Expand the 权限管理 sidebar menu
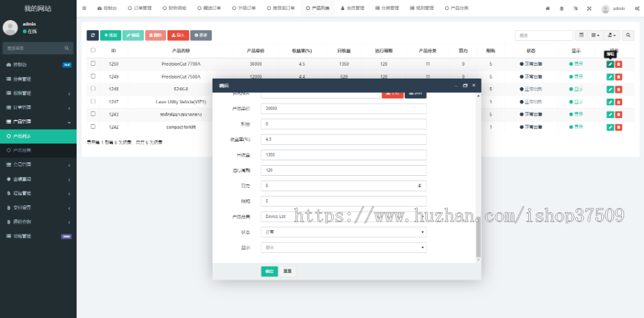Screen dimensions: 644x318 (38, 93)
